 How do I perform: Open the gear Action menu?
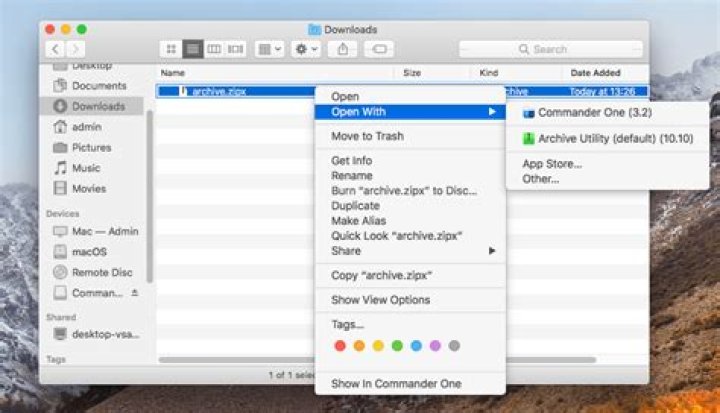[306, 49]
